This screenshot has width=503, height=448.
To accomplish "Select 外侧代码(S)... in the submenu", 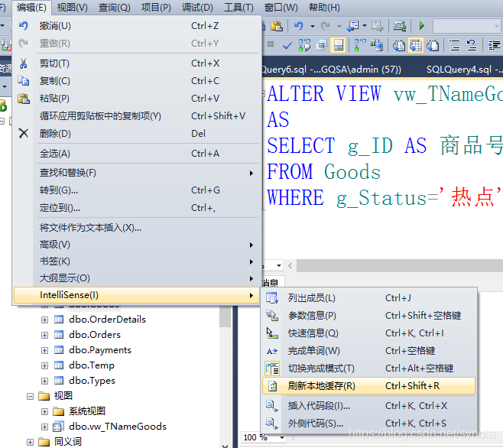I will (x=368, y=424).
